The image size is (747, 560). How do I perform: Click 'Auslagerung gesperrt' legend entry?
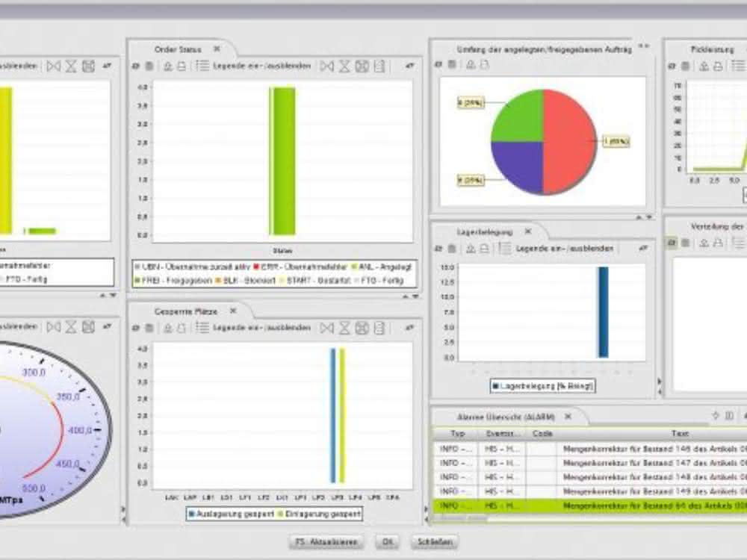(x=232, y=514)
